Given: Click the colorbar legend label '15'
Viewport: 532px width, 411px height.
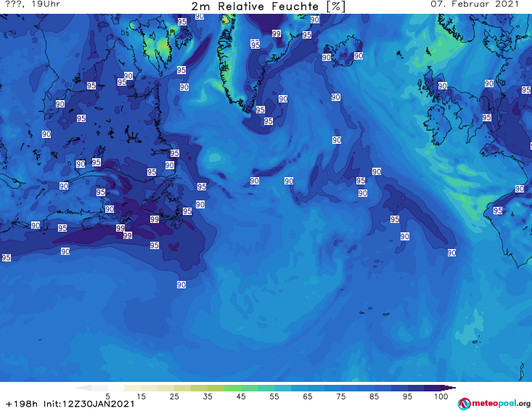Looking at the screenshot, I should 141,396.
